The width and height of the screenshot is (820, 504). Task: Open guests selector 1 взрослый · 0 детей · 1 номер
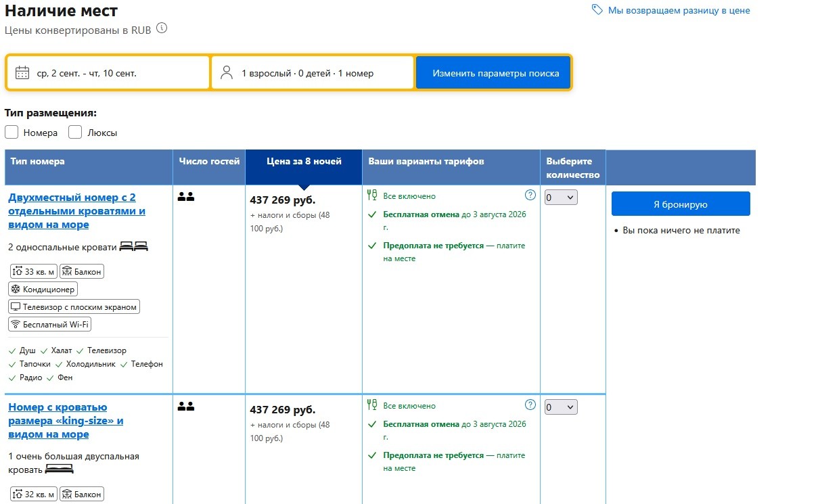pyautogui.click(x=313, y=72)
